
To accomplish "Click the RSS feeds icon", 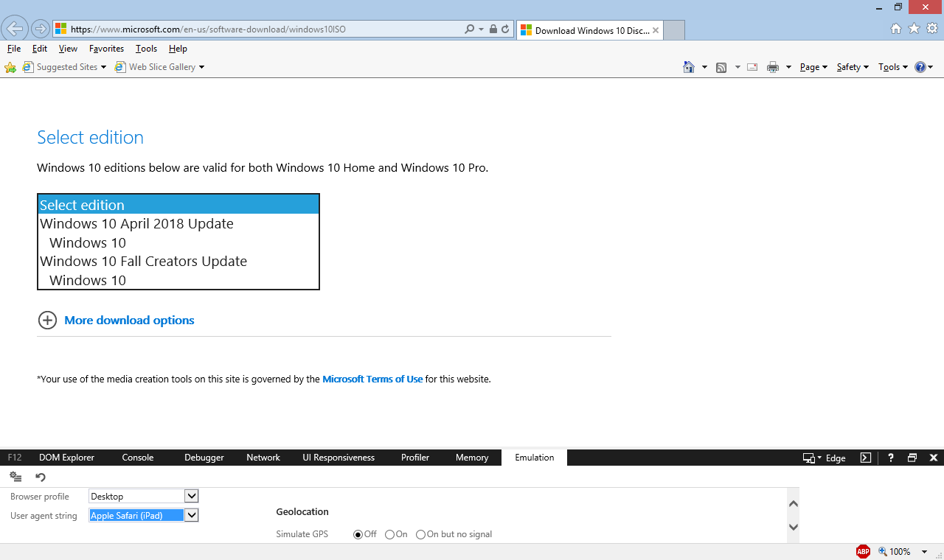I will (721, 67).
